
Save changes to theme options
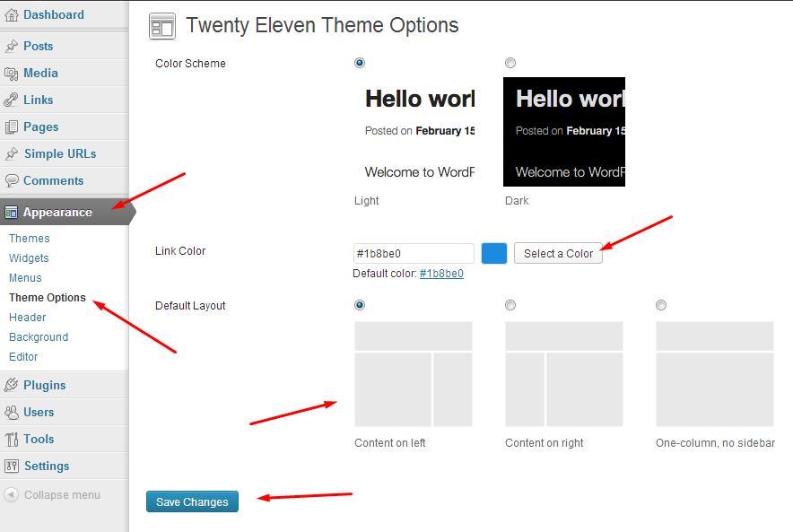pyautogui.click(x=192, y=501)
